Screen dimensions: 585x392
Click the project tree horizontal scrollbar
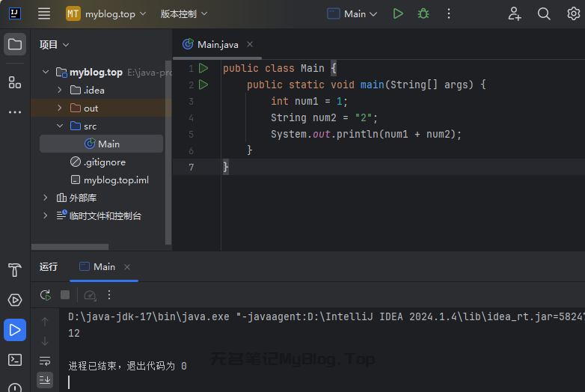pyautogui.click(x=70, y=247)
